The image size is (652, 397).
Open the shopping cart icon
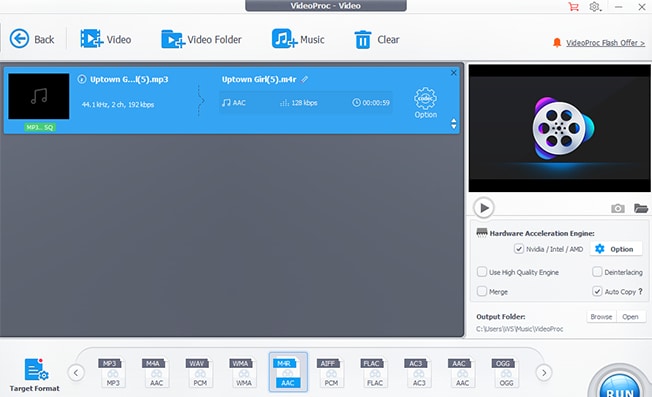[x=573, y=7]
